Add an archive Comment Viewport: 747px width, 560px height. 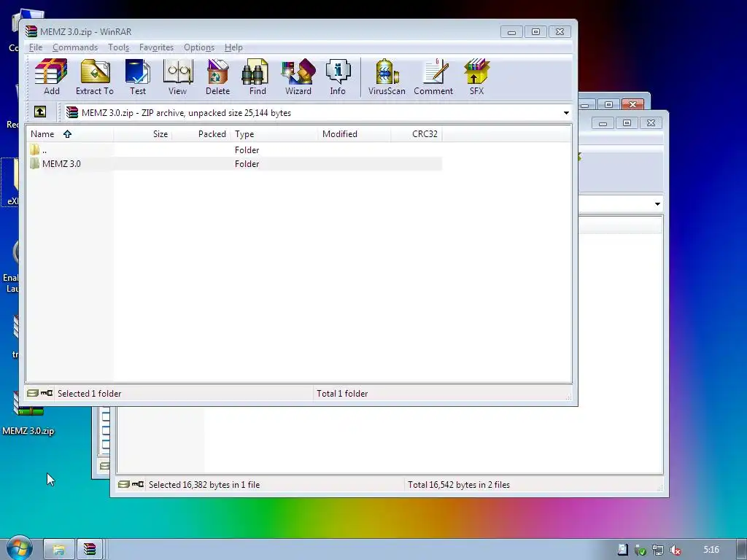[x=433, y=77]
